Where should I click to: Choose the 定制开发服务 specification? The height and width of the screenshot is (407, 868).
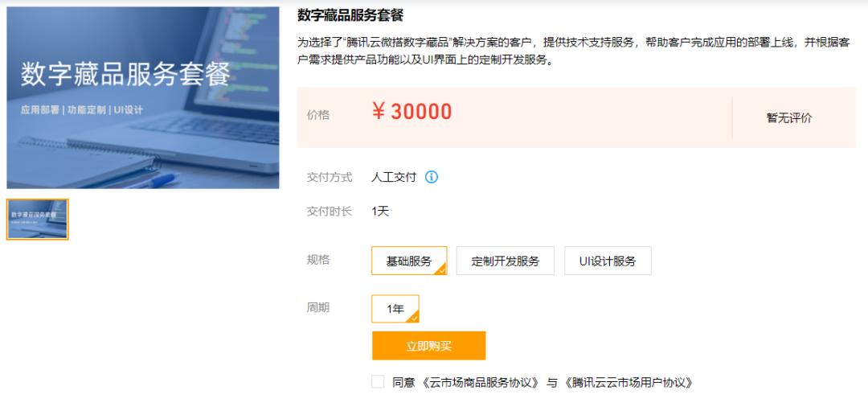click(506, 261)
